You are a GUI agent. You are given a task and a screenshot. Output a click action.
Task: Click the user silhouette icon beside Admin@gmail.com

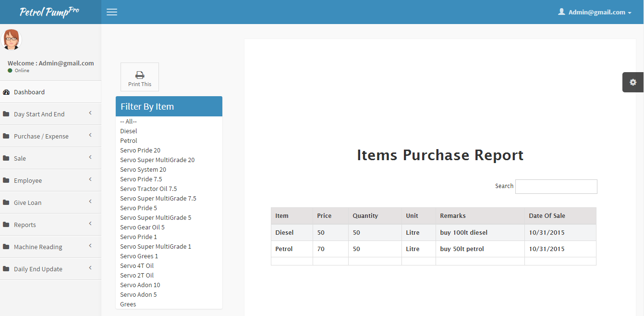coord(561,12)
